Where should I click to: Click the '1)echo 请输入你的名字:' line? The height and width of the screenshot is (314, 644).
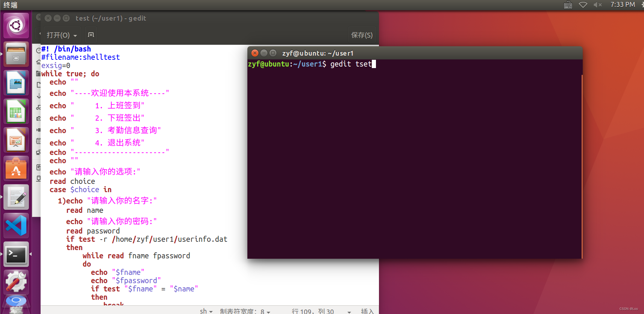tap(108, 200)
